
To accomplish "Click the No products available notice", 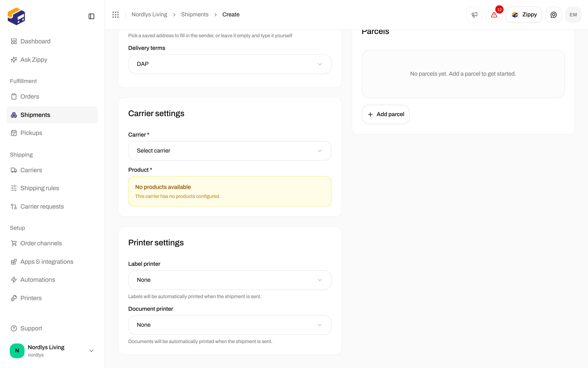I will (230, 191).
